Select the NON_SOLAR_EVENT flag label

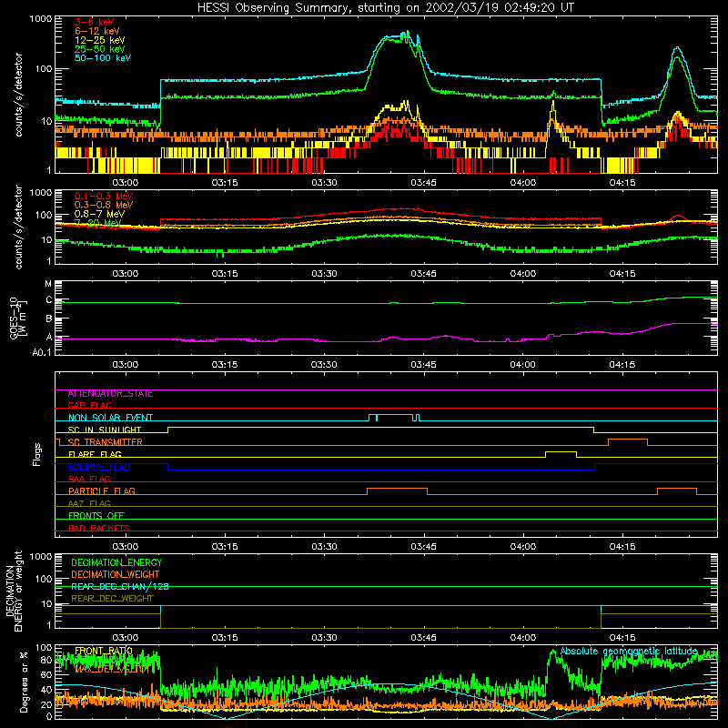pyautogui.click(x=110, y=418)
